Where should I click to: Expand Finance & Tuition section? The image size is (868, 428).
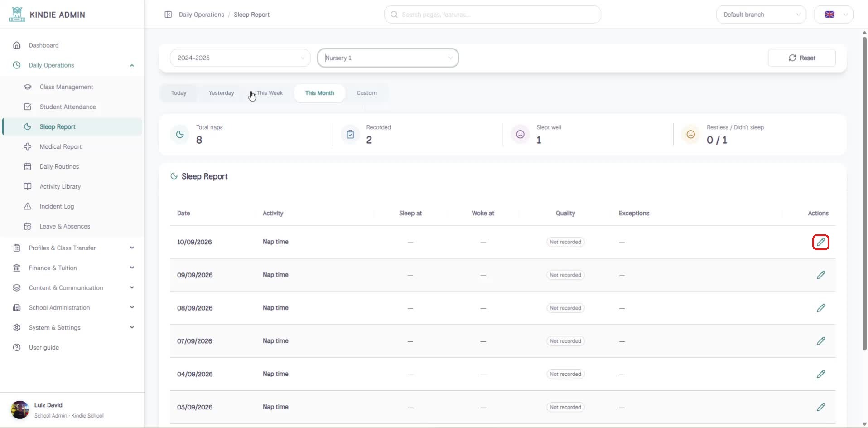[x=72, y=268]
